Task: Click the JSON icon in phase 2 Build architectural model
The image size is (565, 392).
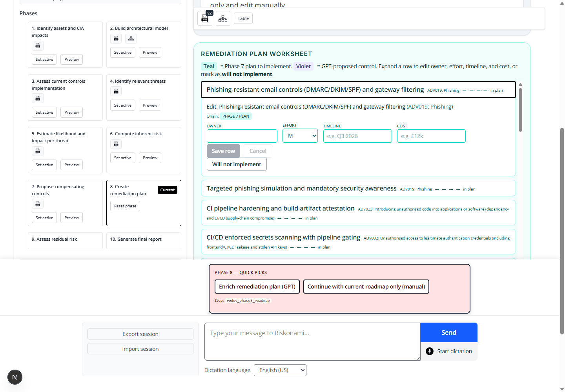Action: 116,38
